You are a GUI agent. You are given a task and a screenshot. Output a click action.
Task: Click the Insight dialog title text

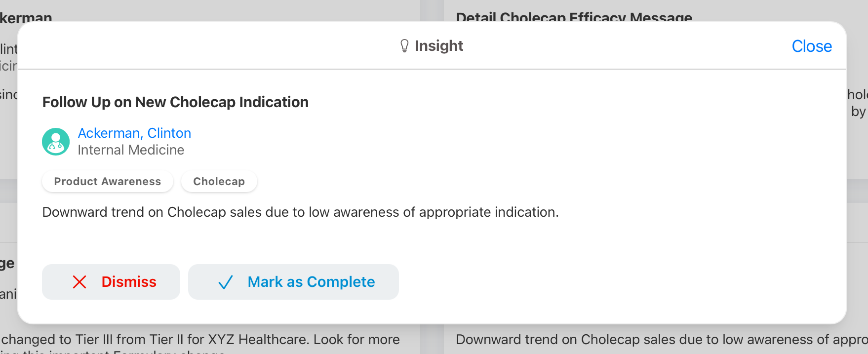(439, 46)
